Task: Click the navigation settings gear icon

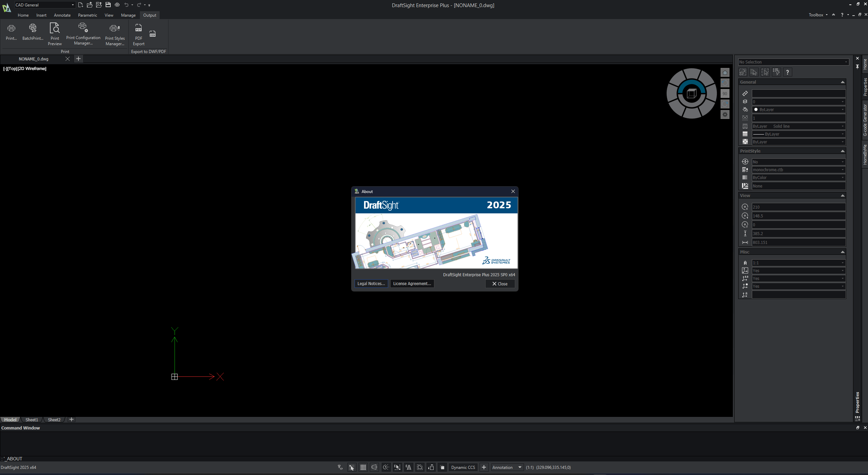Action: point(725,115)
